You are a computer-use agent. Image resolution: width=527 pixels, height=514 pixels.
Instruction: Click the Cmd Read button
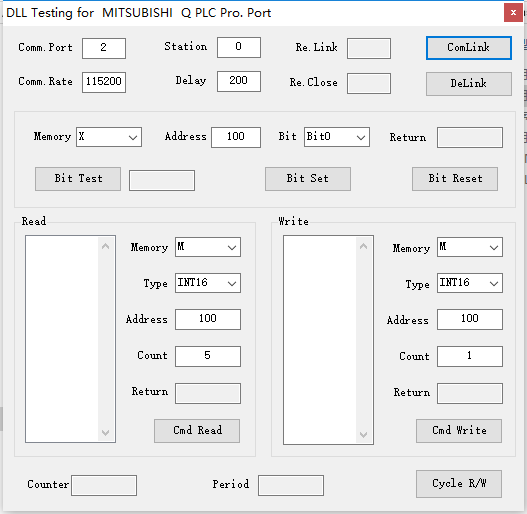click(x=197, y=431)
